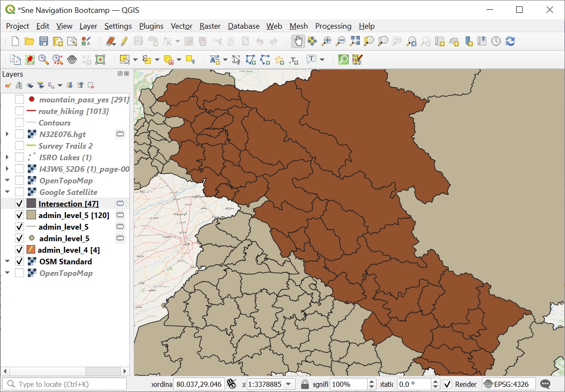This screenshot has width=565, height=392.
Task: Open the Processing menu
Action: pyautogui.click(x=333, y=26)
